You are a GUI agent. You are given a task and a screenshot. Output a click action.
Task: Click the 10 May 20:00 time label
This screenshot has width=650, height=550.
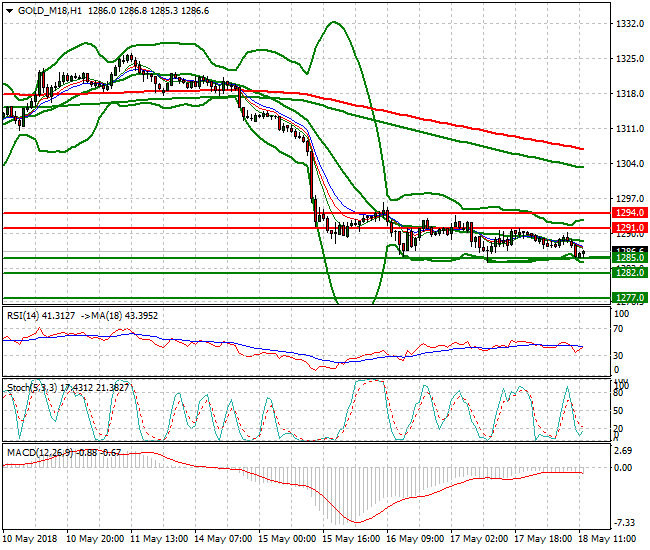pos(95,539)
